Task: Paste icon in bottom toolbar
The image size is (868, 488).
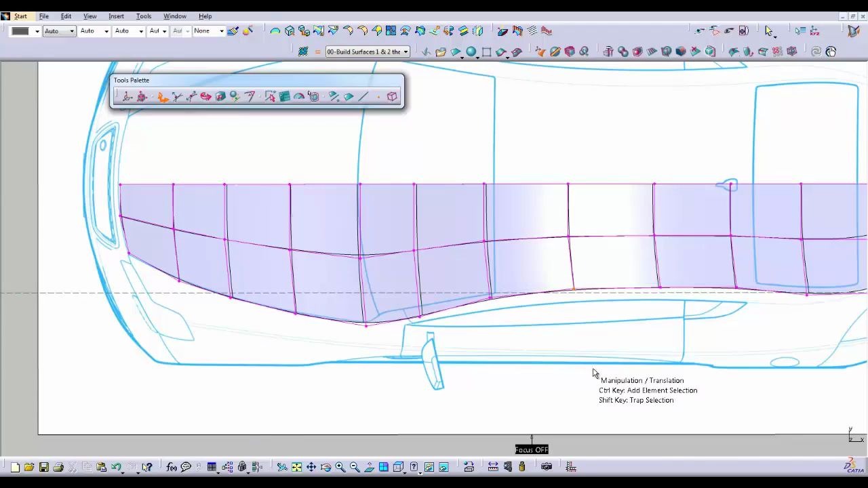Action: pos(101,467)
